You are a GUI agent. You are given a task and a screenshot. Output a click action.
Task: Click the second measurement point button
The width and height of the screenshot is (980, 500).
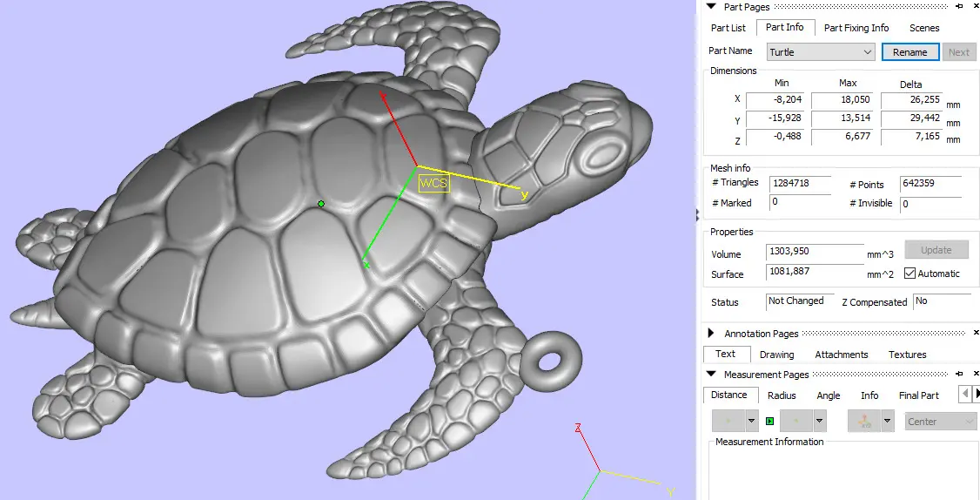[x=796, y=421]
